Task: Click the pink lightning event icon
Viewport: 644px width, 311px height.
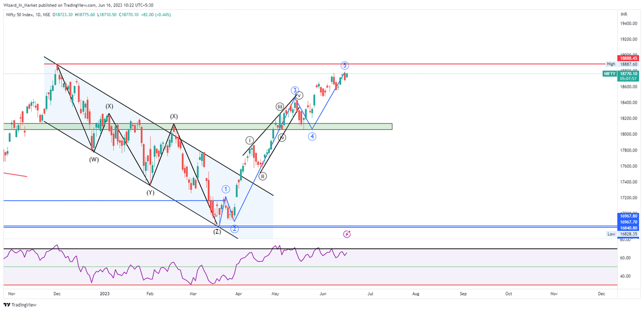Action: point(347,234)
